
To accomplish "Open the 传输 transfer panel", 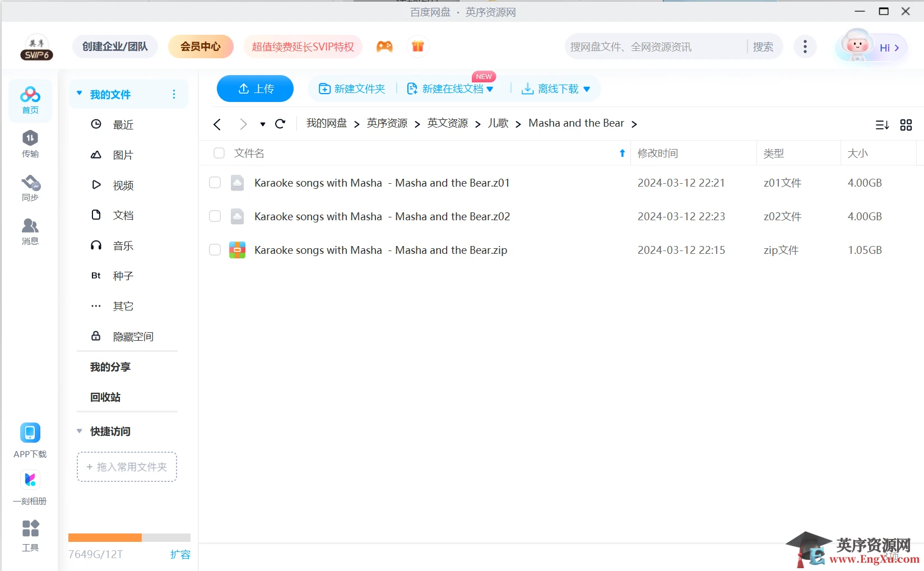I will pos(30,144).
